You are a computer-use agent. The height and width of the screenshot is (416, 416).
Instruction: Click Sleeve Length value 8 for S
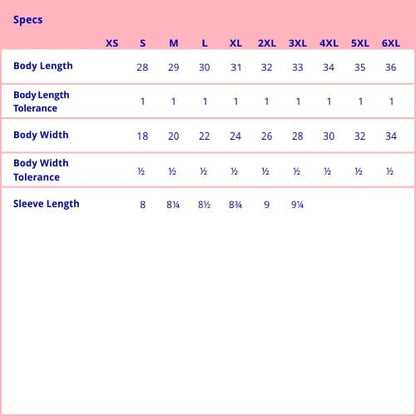[142, 204]
